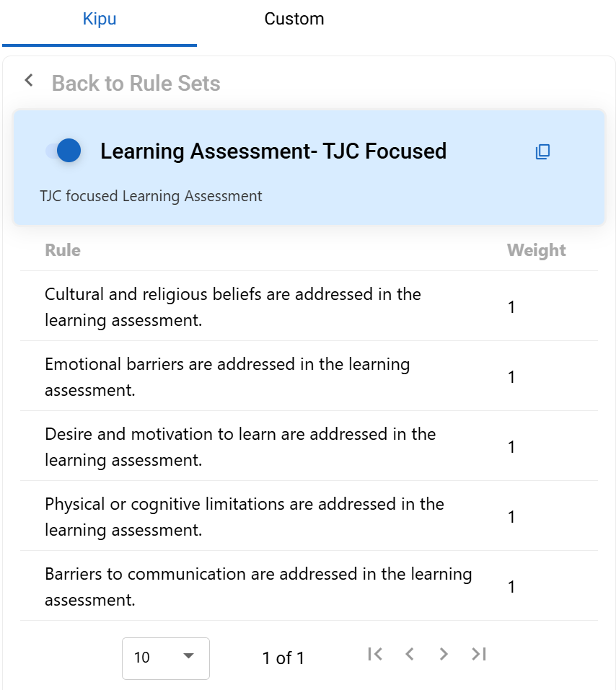Select the Cultural and religious beliefs rule
The width and height of the screenshot is (616, 690).
[x=232, y=306]
